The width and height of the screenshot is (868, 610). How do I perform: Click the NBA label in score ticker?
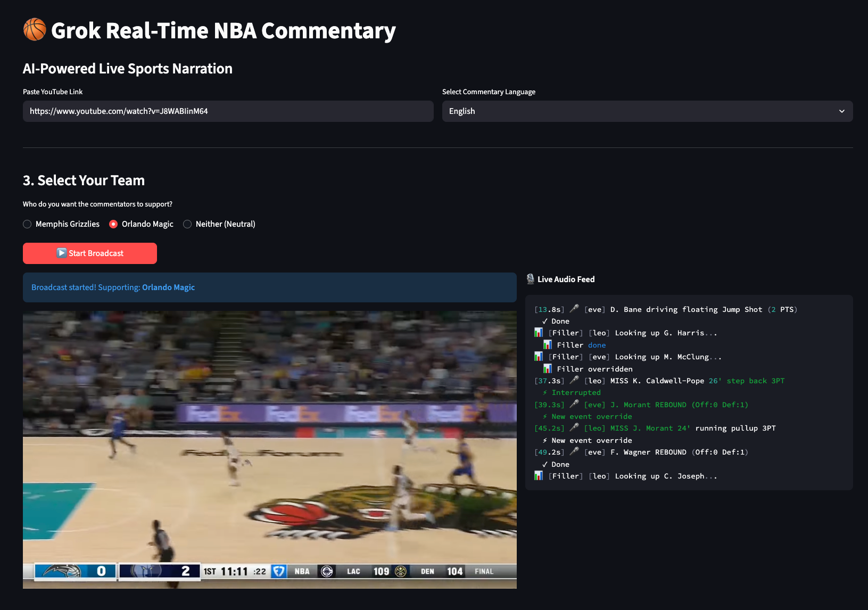pos(302,571)
